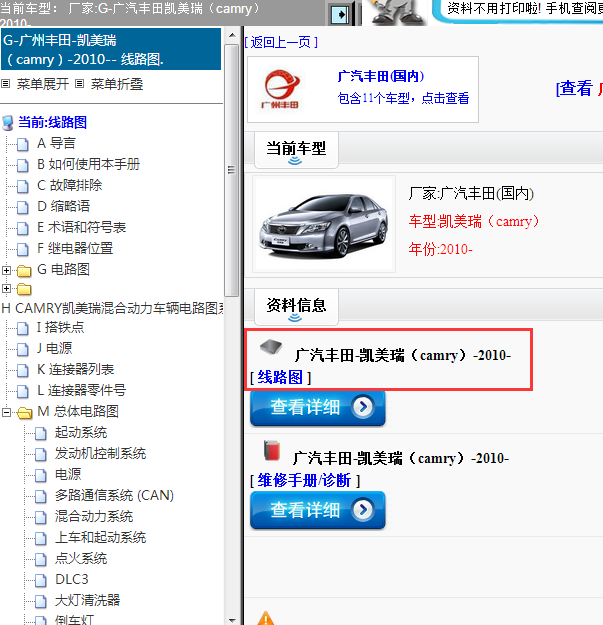Screen dimensions: 603x625
Task: Click the computer icon beside 当前:线路图
Action: tap(8, 123)
